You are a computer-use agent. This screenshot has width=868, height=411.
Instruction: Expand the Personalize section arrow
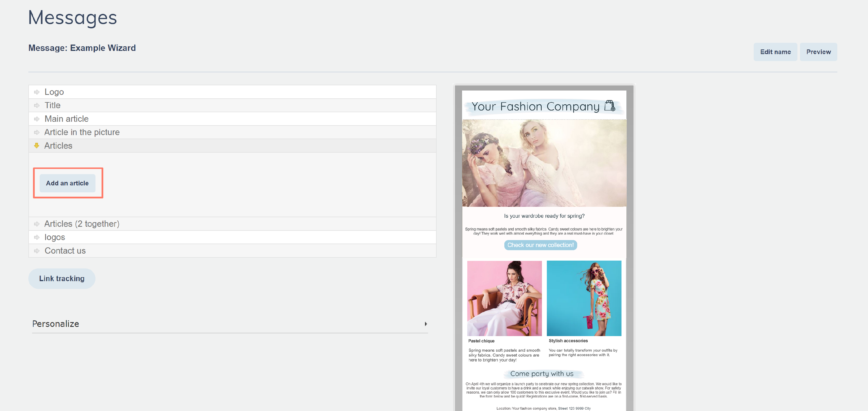(x=426, y=324)
